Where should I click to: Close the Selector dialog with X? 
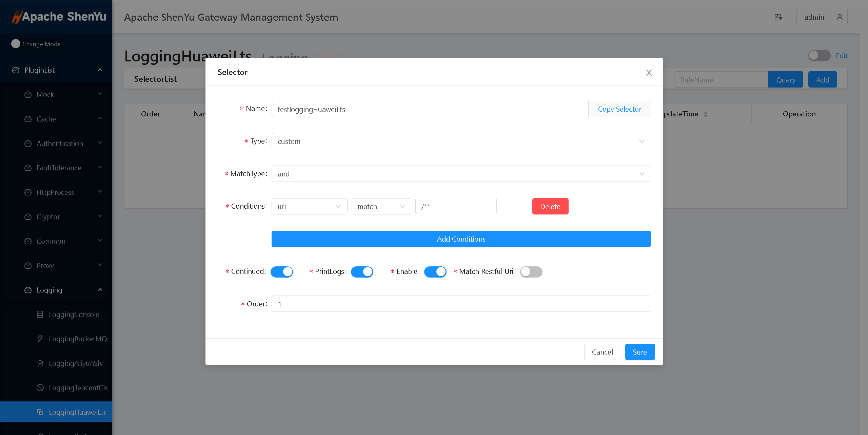pos(649,73)
